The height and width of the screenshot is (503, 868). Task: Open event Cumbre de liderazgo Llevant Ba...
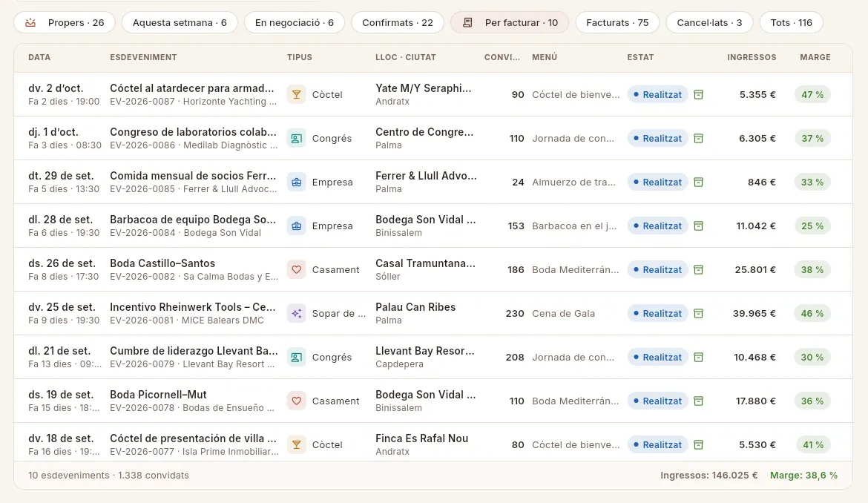(x=194, y=350)
